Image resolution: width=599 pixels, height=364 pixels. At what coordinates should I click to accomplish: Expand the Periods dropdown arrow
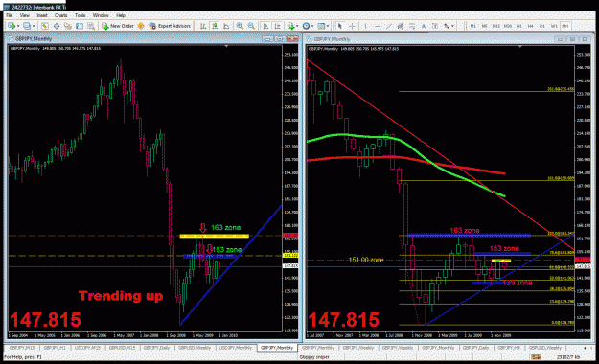click(x=312, y=26)
